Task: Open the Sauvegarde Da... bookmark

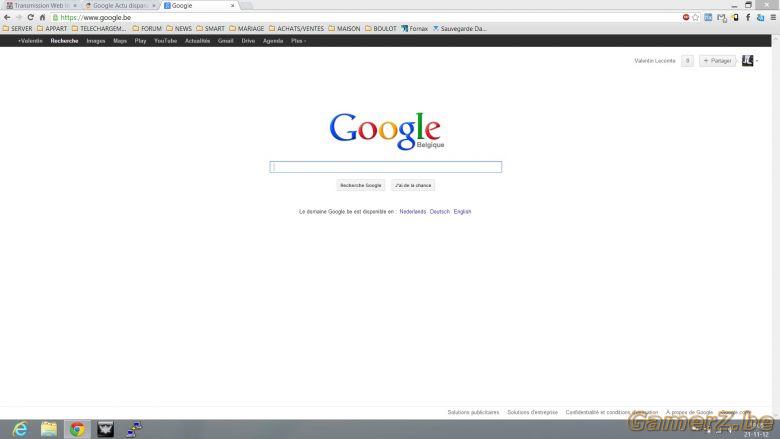Action: click(459, 29)
